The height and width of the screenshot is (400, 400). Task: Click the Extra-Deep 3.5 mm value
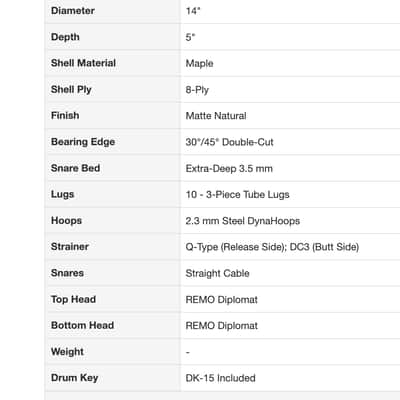click(229, 168)
